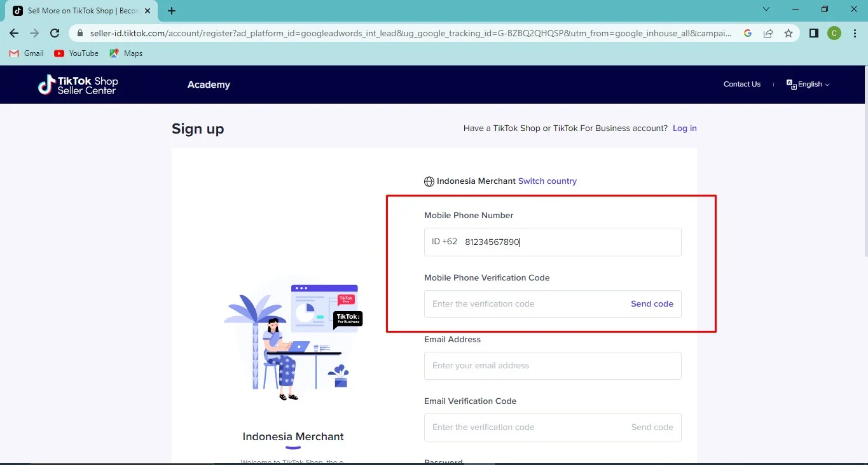Open the Chrome profile avatar C
Image resolution: width=868 pixels, height=465 pixels.
(x=834, y=33)
